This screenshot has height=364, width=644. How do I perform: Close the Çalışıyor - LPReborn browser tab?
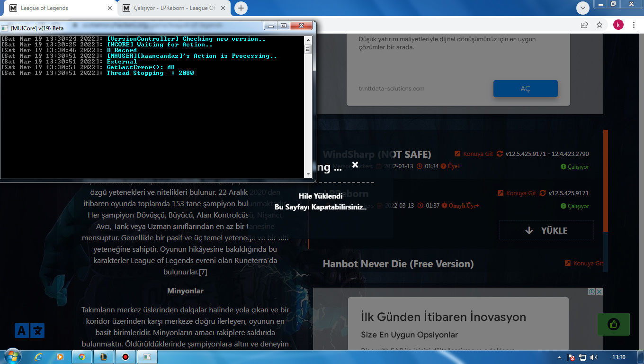pos(223,8)
